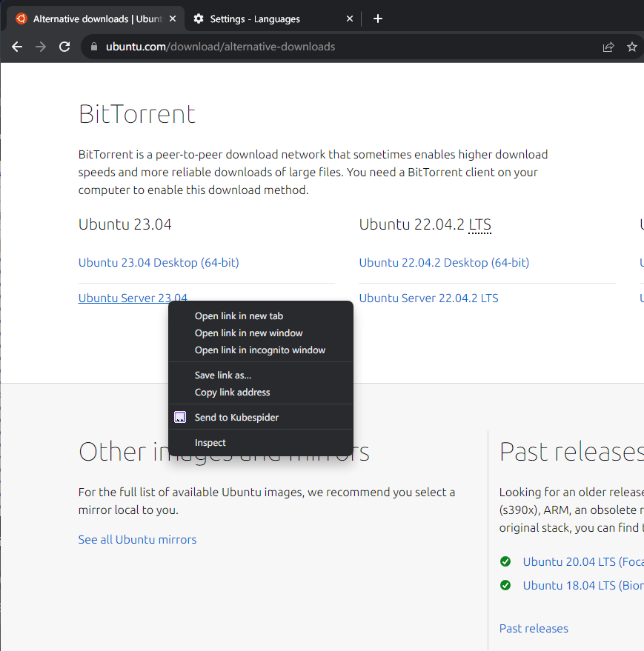Screen dimensions: 644x651
Task: Follow the Past releases link
Action: 534,629
